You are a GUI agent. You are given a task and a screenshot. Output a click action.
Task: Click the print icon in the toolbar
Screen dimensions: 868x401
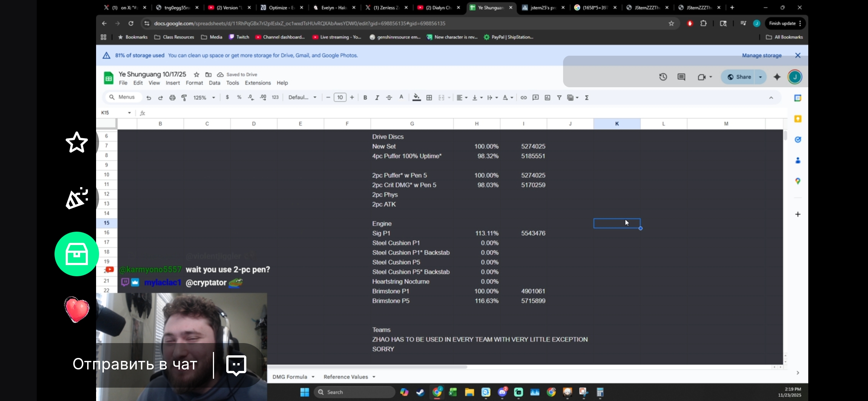[x=172, y=98]
